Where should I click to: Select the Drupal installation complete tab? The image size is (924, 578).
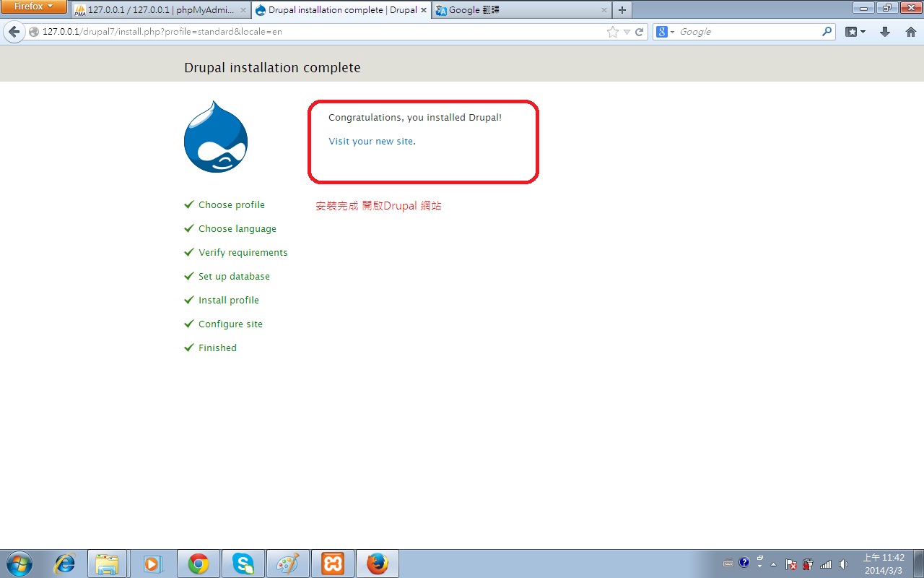point(342,10)
